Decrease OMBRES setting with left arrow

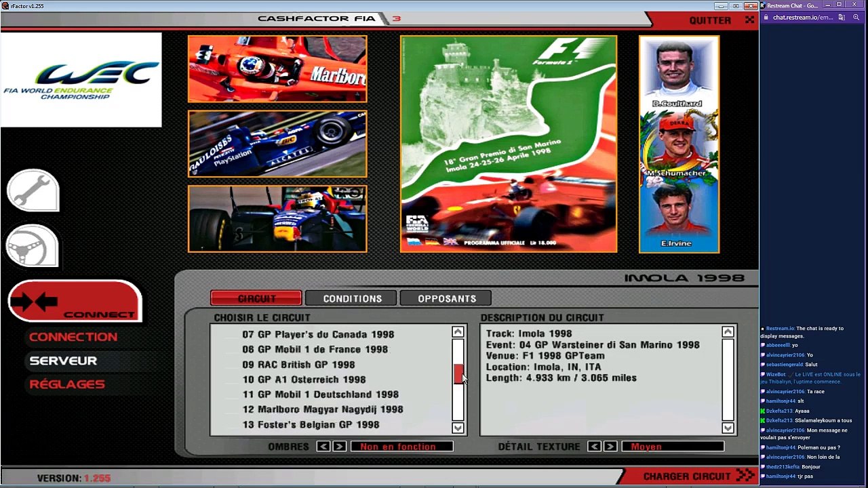(323, 446)
